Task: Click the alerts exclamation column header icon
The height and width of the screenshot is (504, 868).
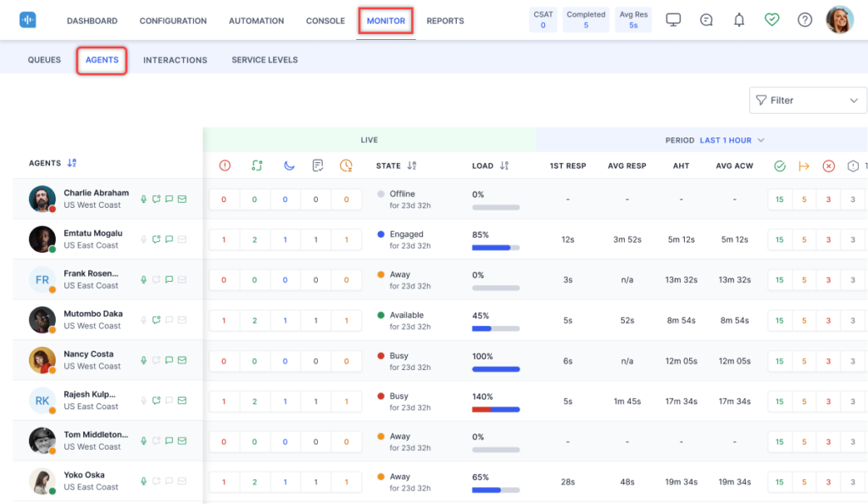Action: [224, 165]
